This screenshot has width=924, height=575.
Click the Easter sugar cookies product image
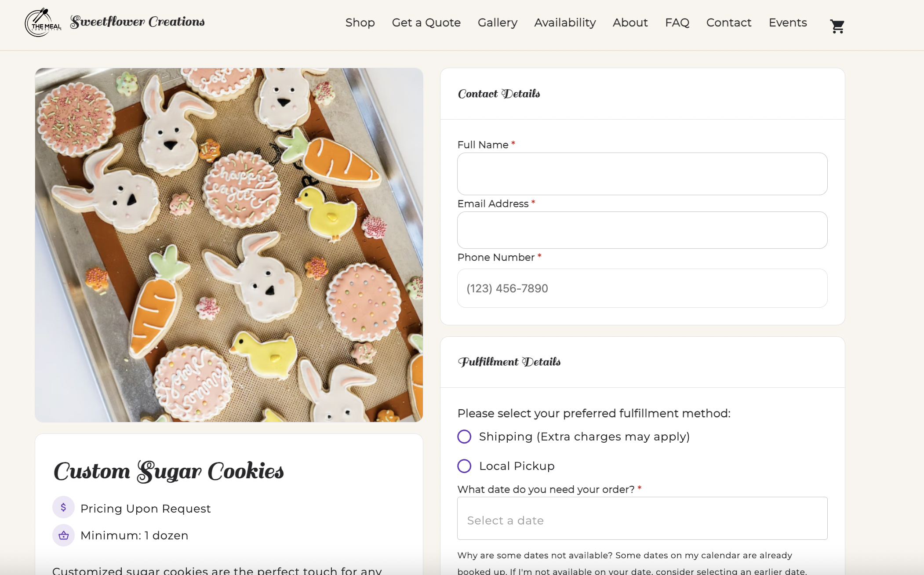tap(229, 245)
